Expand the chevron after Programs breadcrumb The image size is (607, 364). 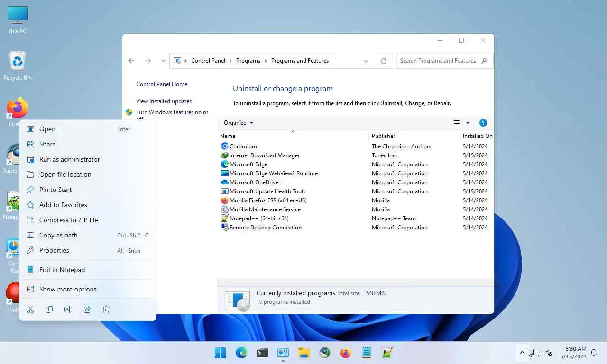(x=266, y=61)
